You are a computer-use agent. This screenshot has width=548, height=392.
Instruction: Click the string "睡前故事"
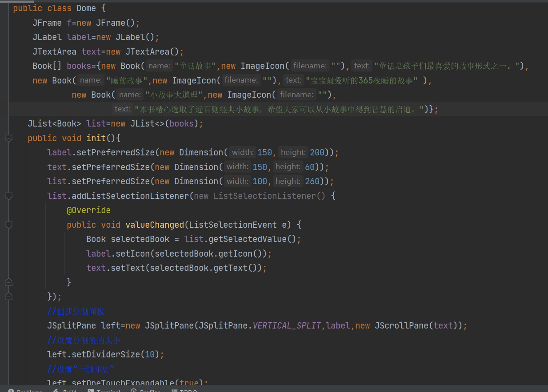point(127,80)
